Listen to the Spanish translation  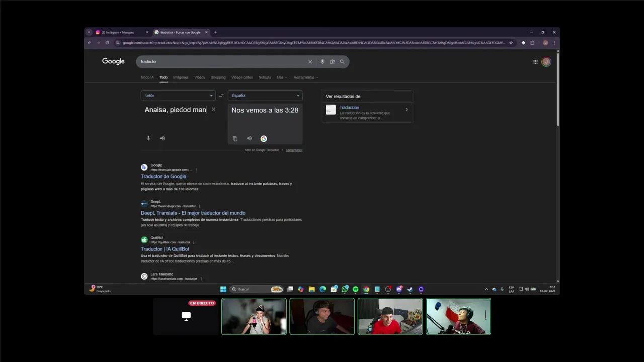click(x=249, y=138)
